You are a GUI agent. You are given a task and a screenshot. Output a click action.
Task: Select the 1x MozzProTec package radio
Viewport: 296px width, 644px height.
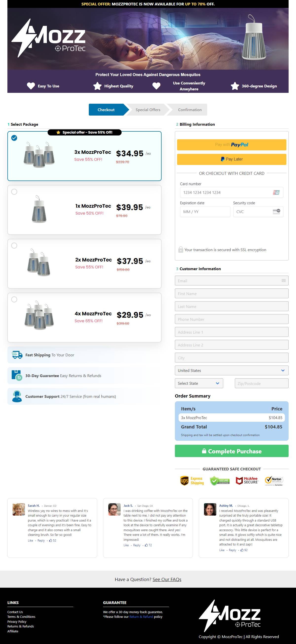(x=14, y=192)
